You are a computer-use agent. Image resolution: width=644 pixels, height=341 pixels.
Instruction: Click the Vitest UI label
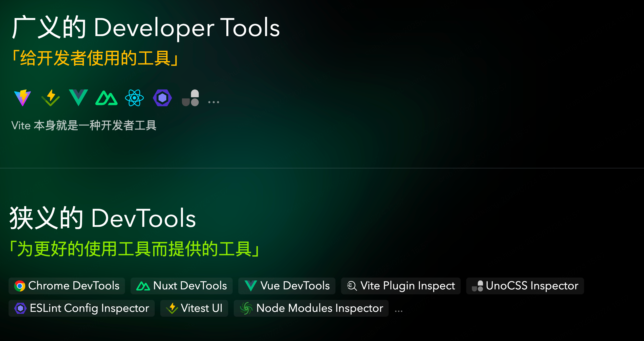(x=201, y=308)
